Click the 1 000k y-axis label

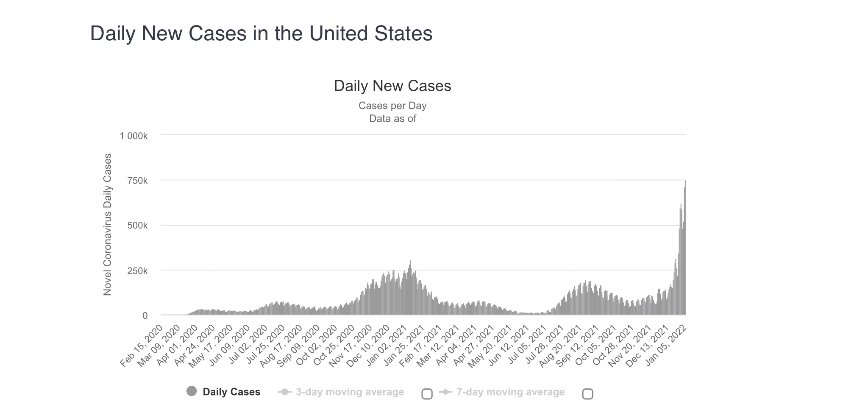coord(134,136)
